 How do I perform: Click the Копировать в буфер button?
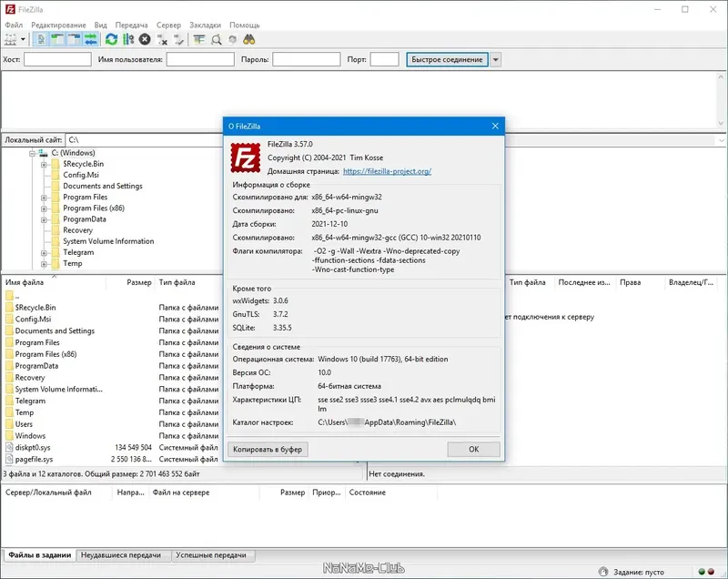[268, 450]
